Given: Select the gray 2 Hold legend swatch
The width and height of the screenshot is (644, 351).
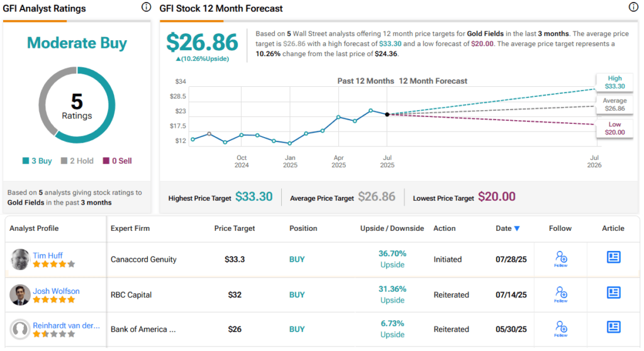Looking at the screenshot, I should coord(64,160).
